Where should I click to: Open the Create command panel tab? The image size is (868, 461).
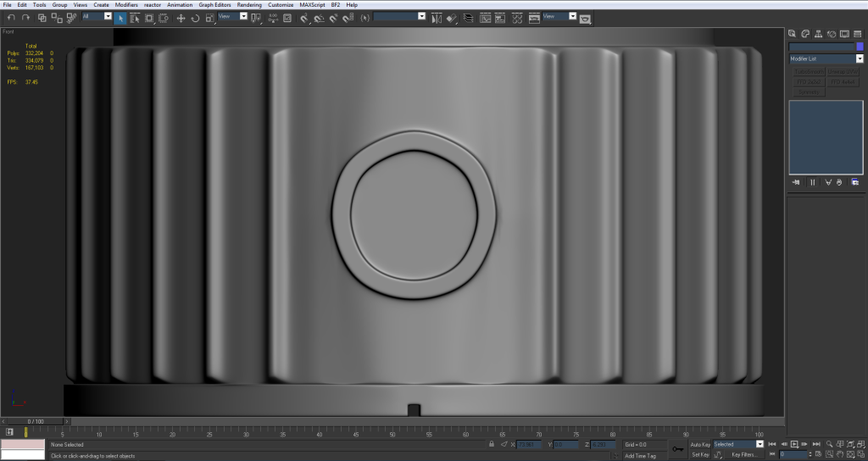pyautogui.click(x=793, y=33)
